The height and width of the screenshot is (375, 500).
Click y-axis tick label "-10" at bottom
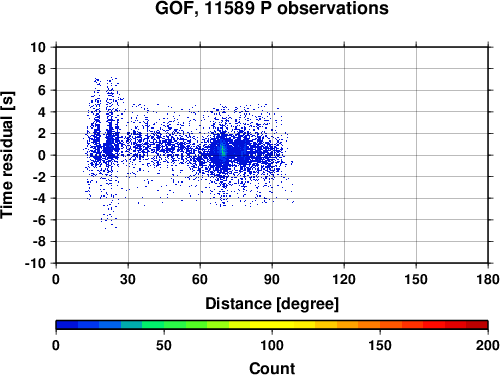coord(35,263)
